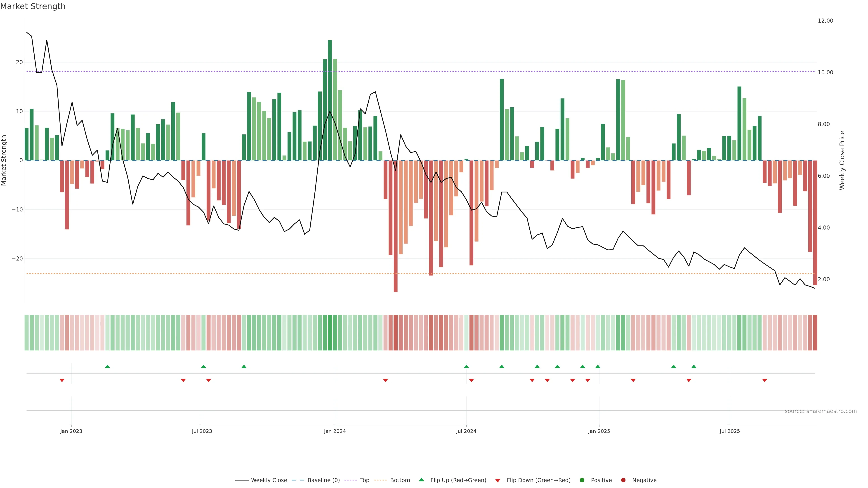Viewport: 868px width, 488px height.
Task: Click the Jul 2023 x-axis label
Action: pos(202,431)
